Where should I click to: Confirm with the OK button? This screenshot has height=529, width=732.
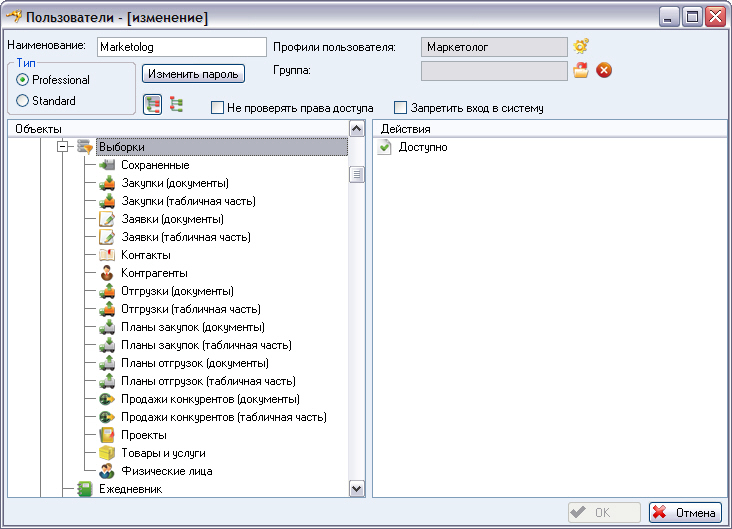click(604, 512)
